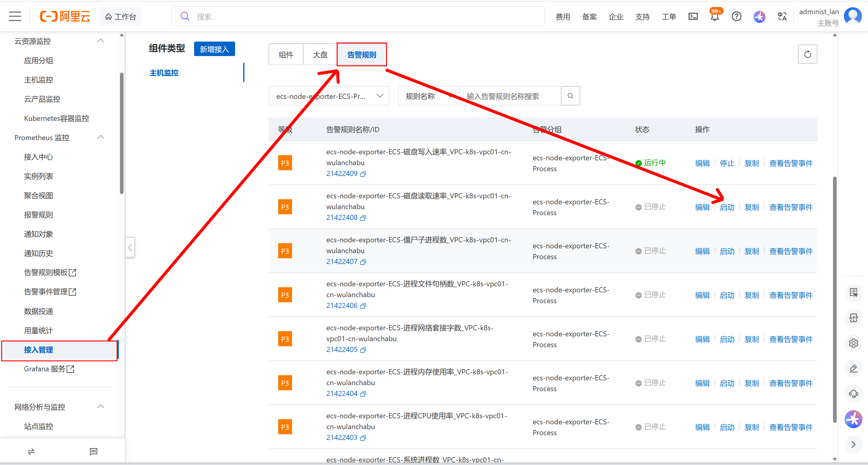The width and height of the screenshot is (868, 465).
Task: Click the 新增接入 button
Action: pos(214,49)
